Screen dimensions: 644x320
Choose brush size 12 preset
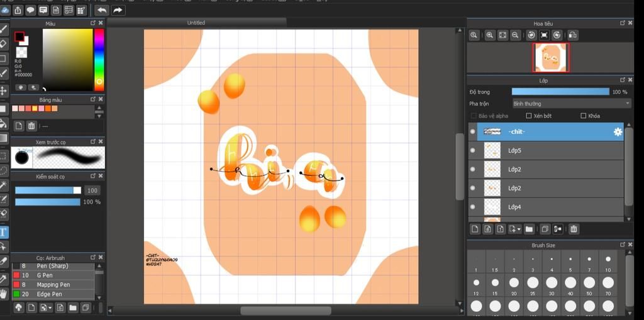[476, 285]
